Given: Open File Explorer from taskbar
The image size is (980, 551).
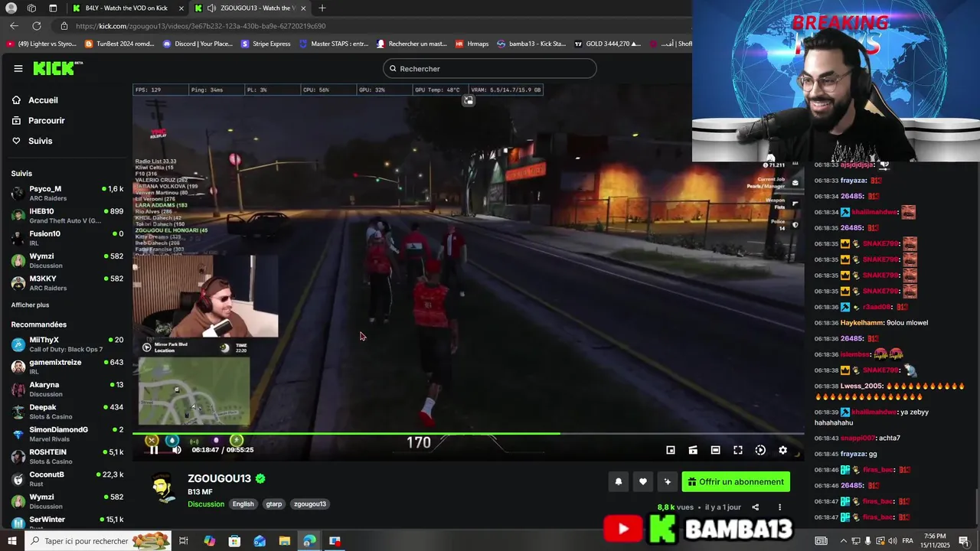Looking at the screenshot, I should (284, 541).
